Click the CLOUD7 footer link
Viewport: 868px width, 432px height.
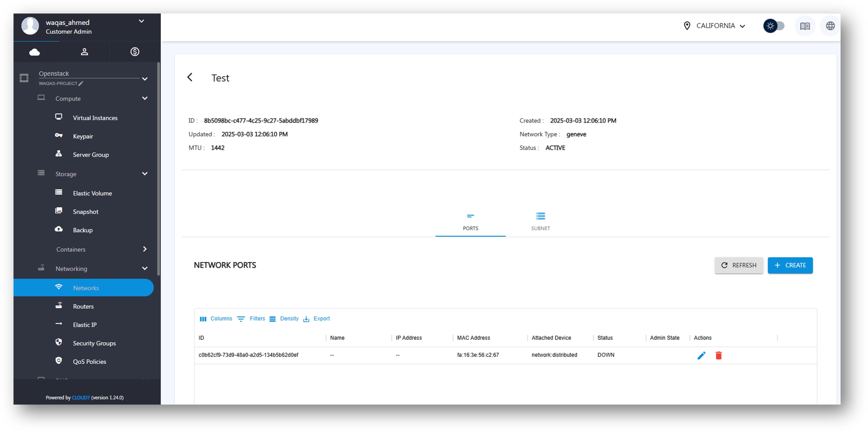click(81, 398)
